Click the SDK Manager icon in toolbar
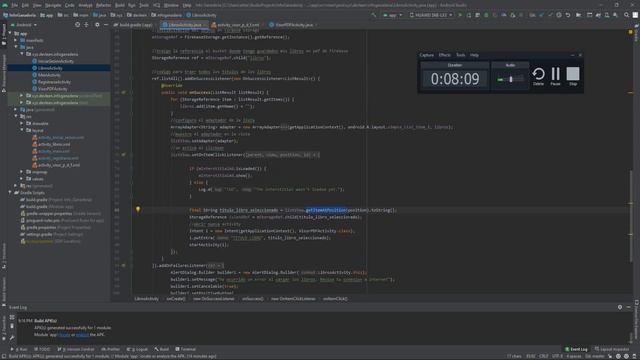Screen dimensions: 640x360 coord(615,15)
